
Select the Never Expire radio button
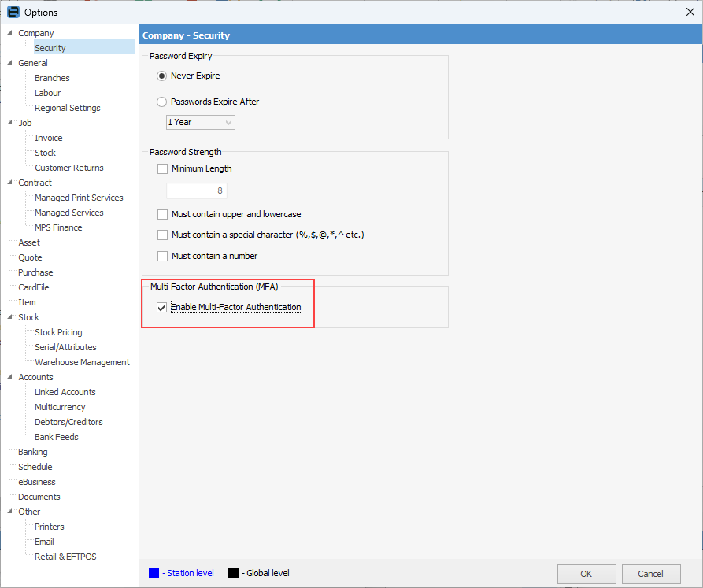pos(161,76)
